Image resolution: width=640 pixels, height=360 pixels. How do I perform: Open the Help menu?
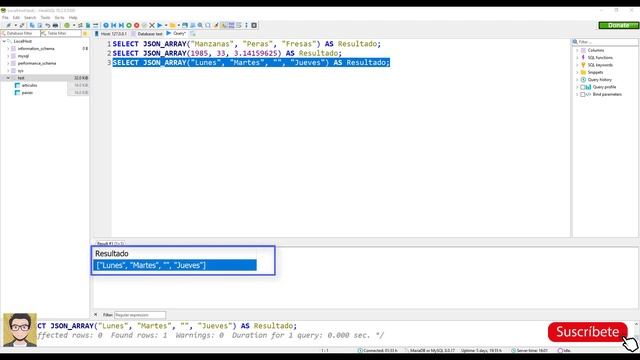tap(73, 18)
